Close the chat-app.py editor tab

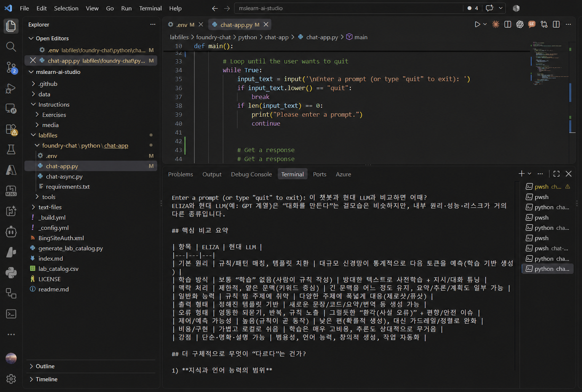point(266,24)
